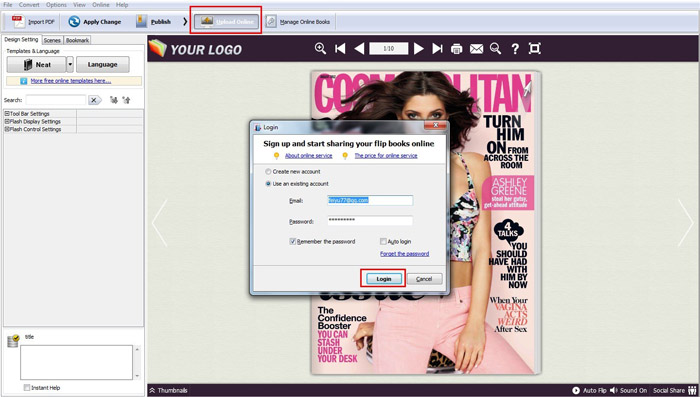Click the email envelope icon
700x397 pixels.
pyautogui.click(x=476, y=49)
